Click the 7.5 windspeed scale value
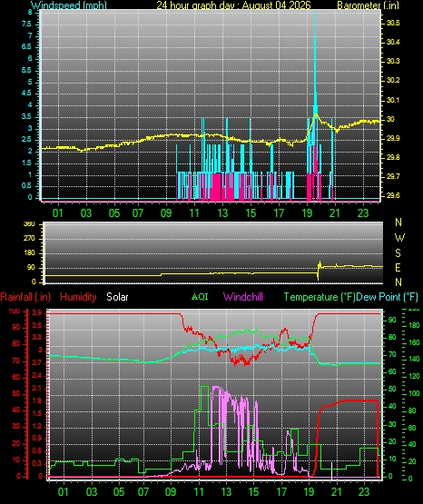423x504 pixels. [x=27, y=25]
